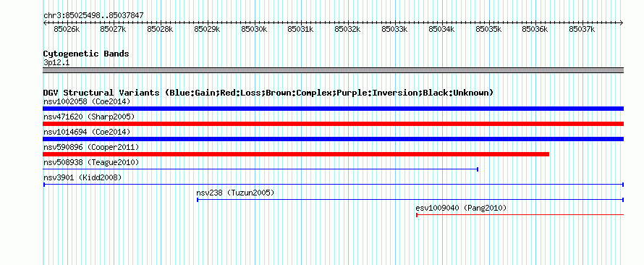Click the 85030k ruler tick label
This screenshot has height=265, width=644.
click(254, 29)
